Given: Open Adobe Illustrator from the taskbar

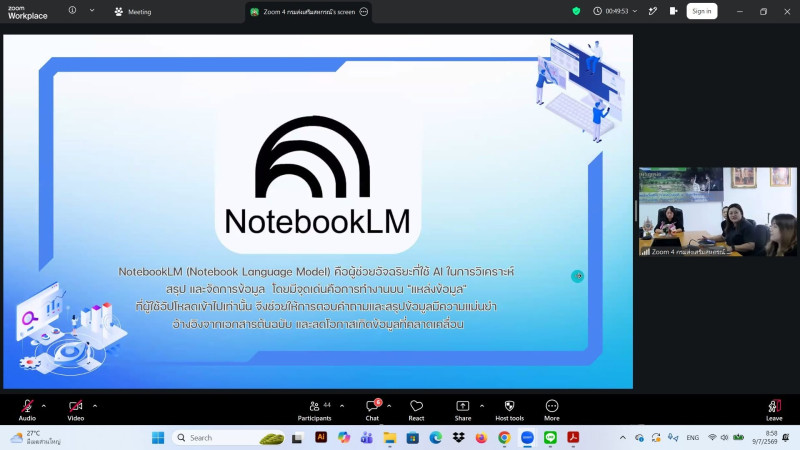Looking at the screenshot, I should pos(321,437).
